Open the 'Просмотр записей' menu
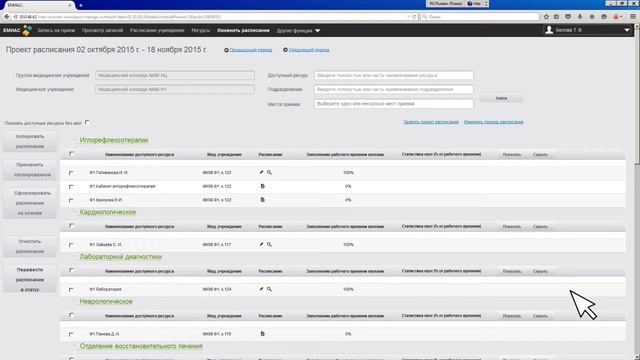The width and height of the screenshot is (640, 360). point(102,30)
